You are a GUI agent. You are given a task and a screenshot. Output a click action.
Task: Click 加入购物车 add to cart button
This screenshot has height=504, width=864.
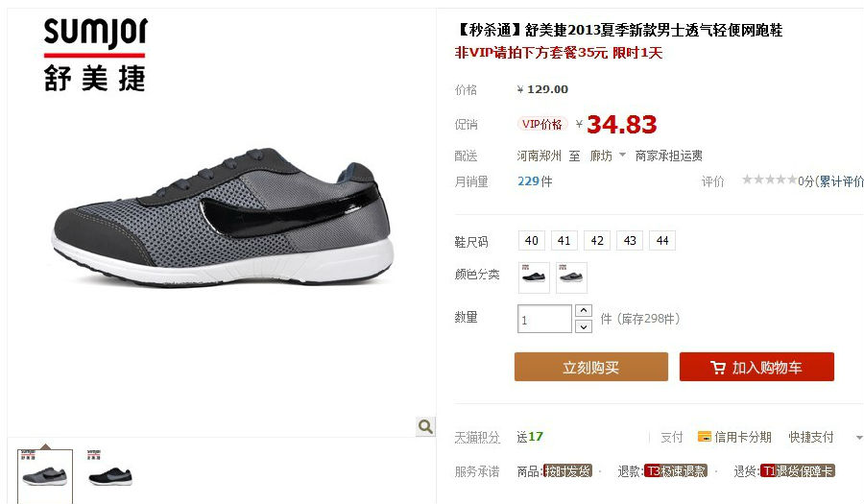point(756,367)
